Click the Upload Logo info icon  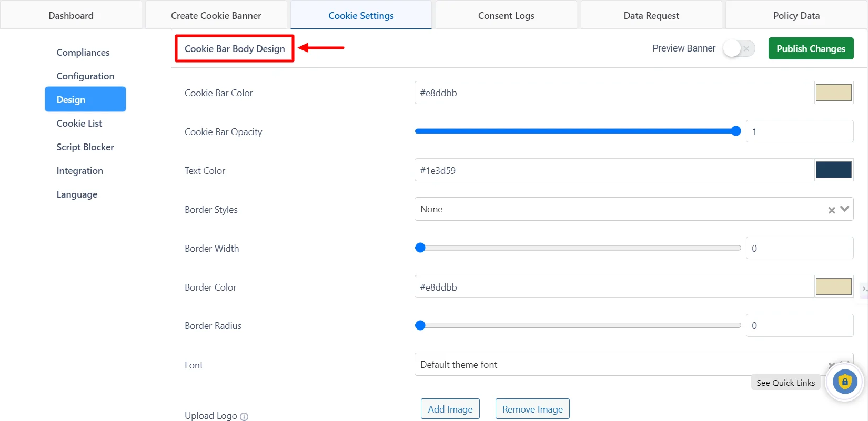coord(244,417)
